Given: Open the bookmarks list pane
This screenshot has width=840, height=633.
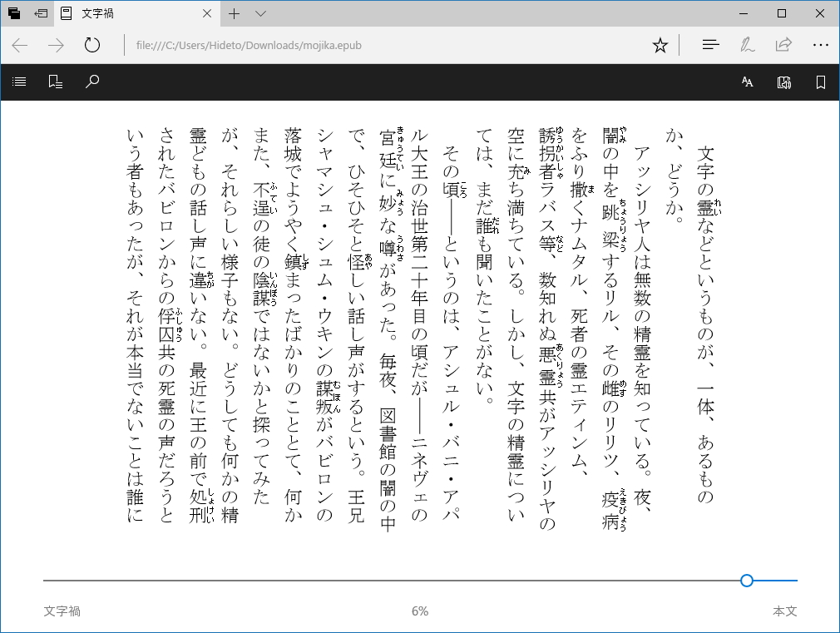Looking at the screenshot, I should coord(55,82).
